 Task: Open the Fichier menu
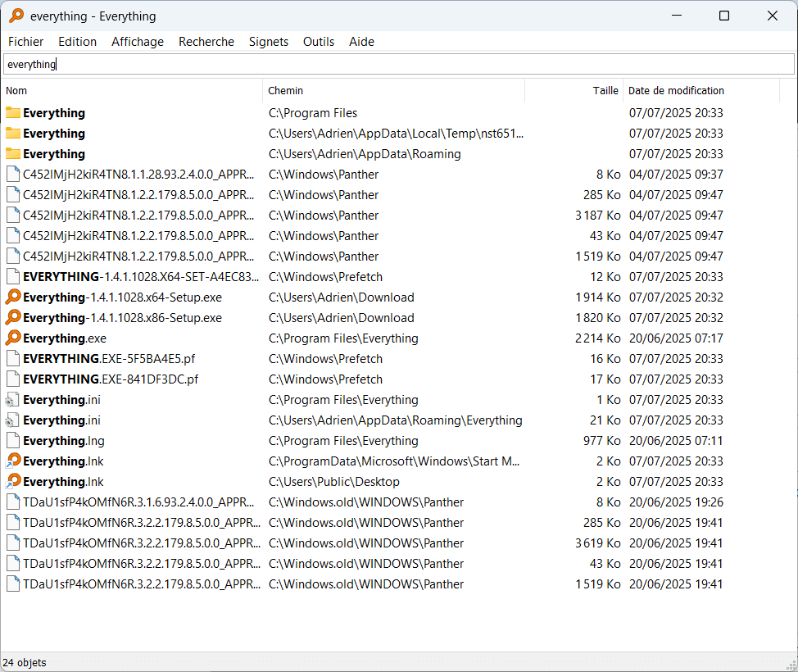coord(26,42)
